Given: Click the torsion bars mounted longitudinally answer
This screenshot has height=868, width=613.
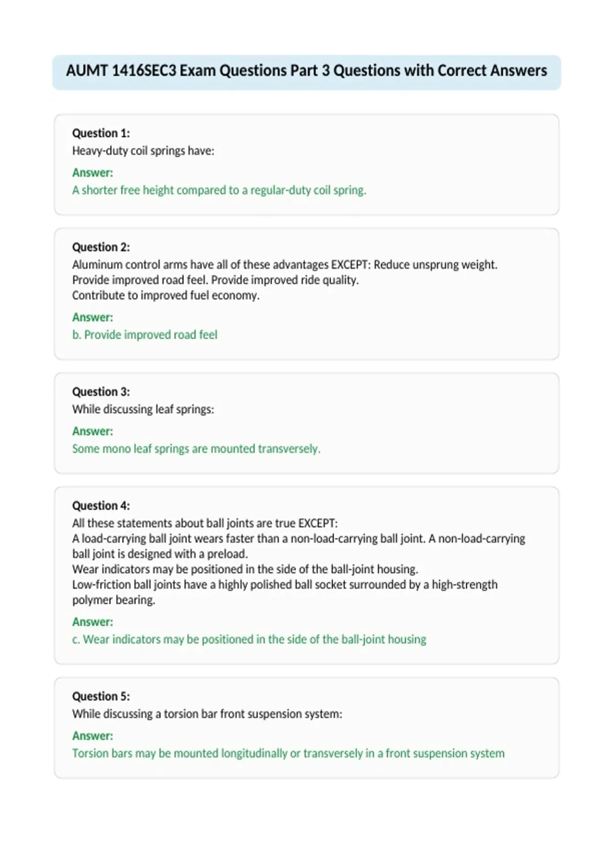Looking at the screenshot, I should pyautogui.click(x=288, y=754).
